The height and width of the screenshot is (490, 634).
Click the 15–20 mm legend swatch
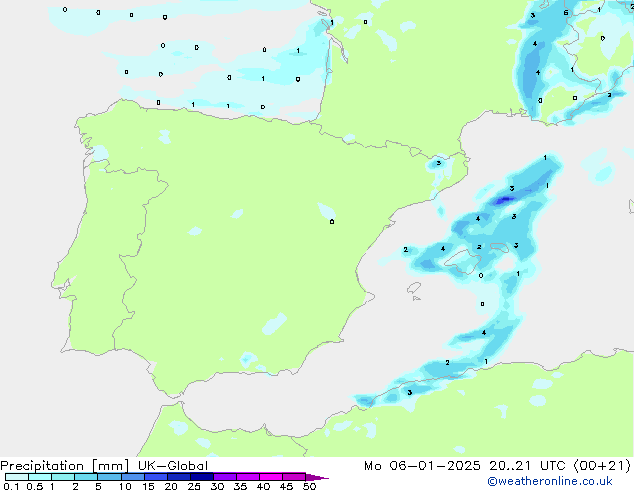point(156,477)
